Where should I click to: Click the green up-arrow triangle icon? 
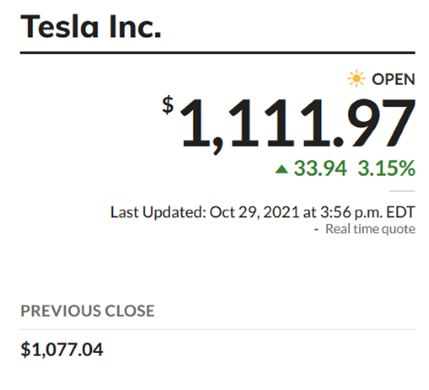click(x=282, y=169)
